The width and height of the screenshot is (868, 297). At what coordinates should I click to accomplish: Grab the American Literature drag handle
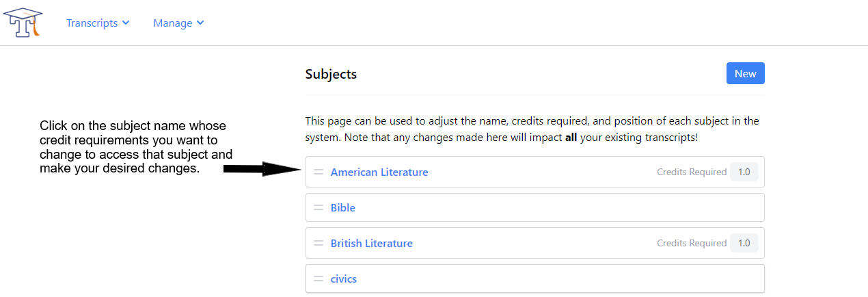tap(318, 172)
